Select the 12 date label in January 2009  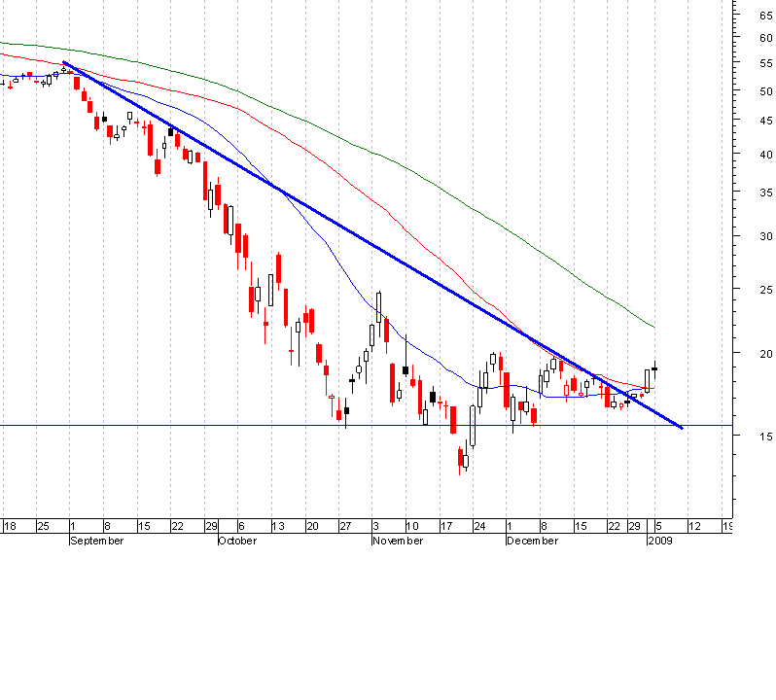695,526
